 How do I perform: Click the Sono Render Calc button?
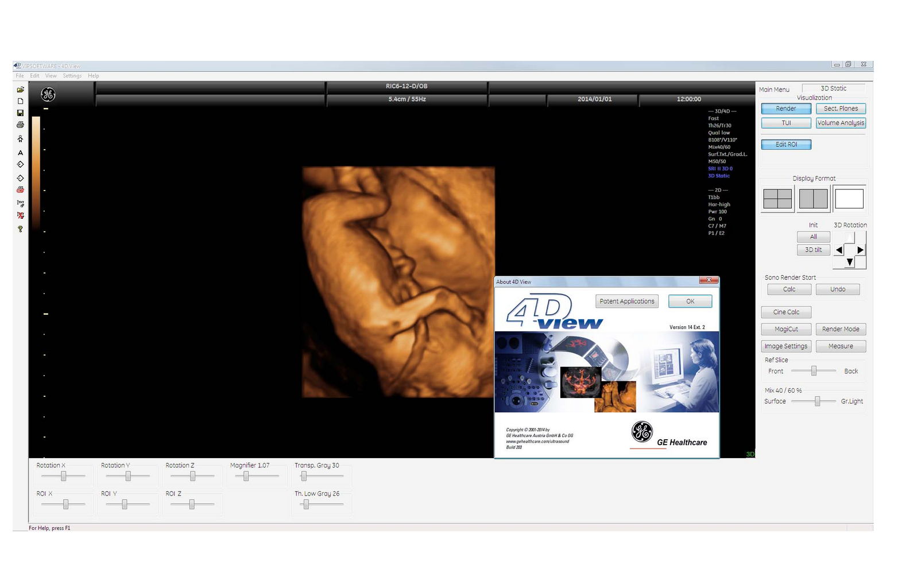tap(789, 289)
